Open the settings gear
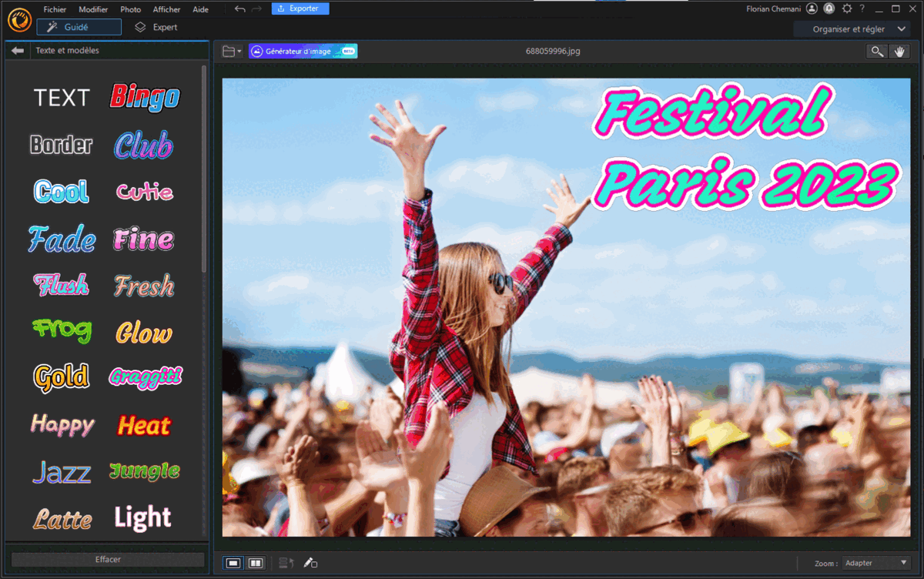The height and width of the screenshot is (579, 924). (x=847, y=8)
